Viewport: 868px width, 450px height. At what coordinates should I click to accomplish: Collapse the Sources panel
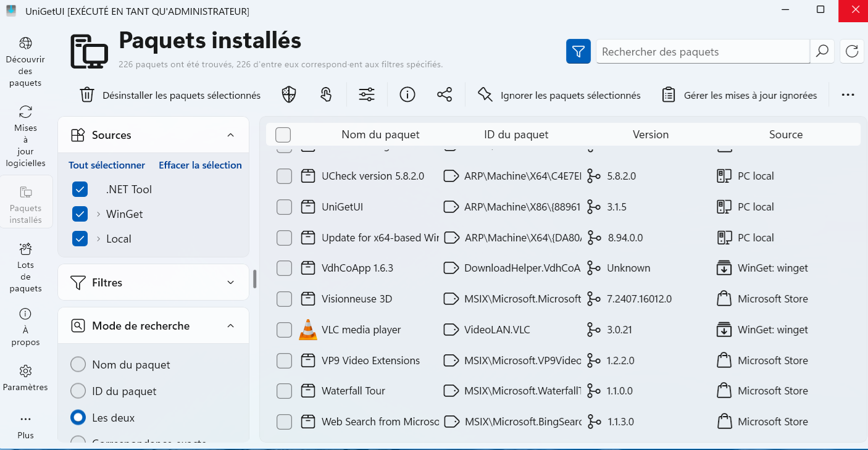[230, 135]
